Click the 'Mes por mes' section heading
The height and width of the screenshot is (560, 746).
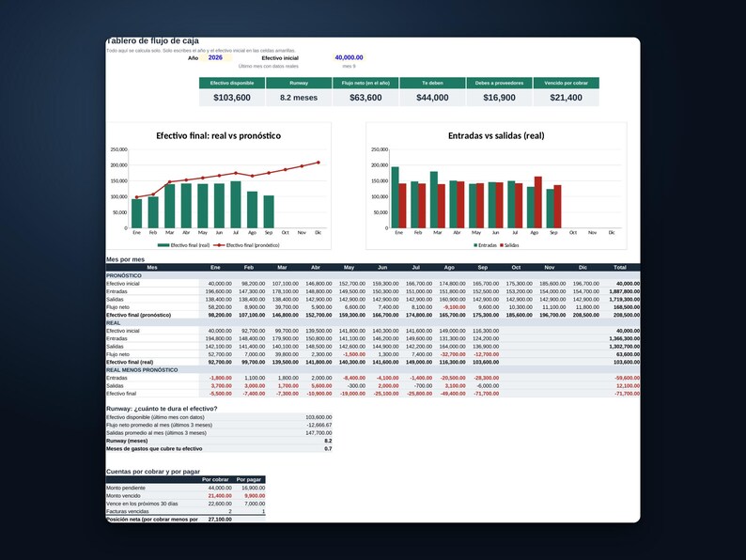pyautogui.click(x=125, y=259)
